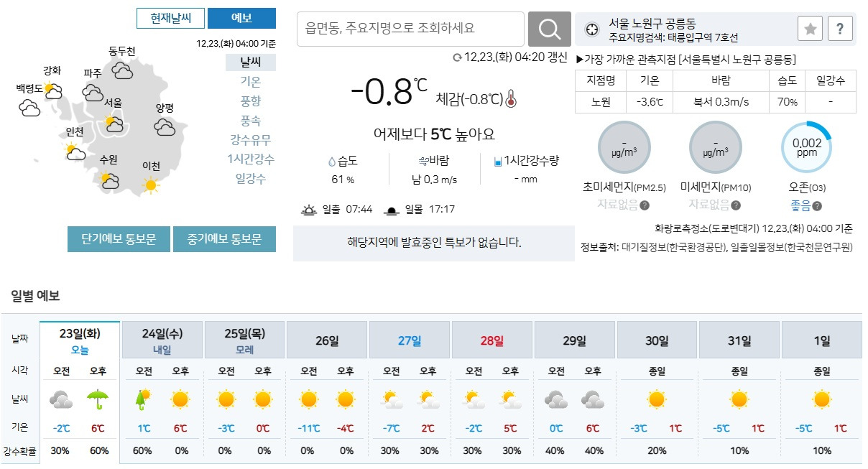Image resolution: width=868 pixels, height=469 pixels.
Task: Select 일강수 map layer option
Action: pyautogui.click(x=251, y=179)
